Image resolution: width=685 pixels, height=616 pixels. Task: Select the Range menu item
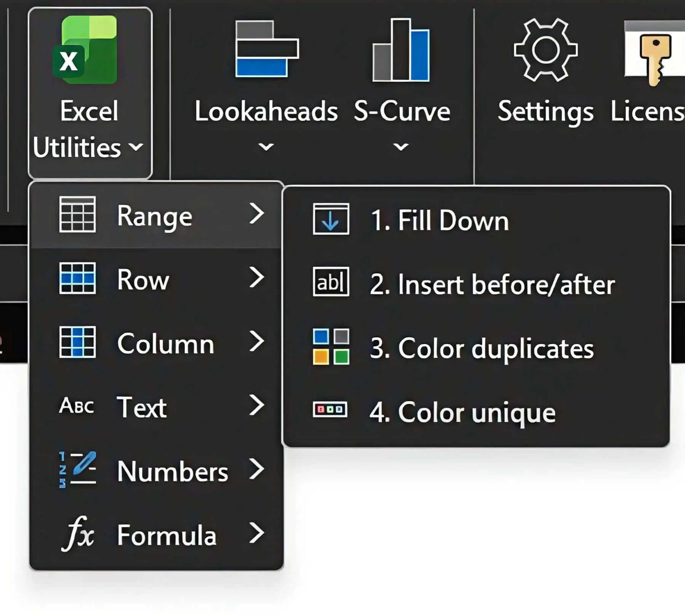(x=155, y=216)
